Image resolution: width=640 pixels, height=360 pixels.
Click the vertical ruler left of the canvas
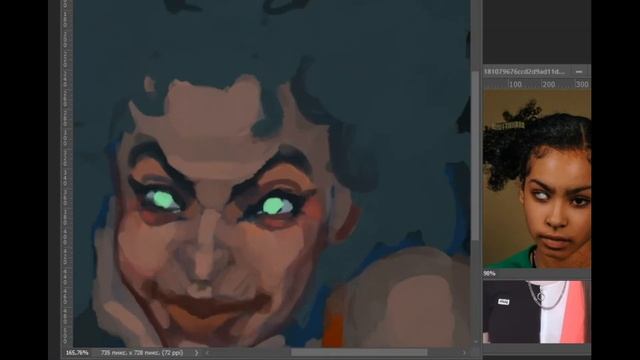[x=67, y=173]
